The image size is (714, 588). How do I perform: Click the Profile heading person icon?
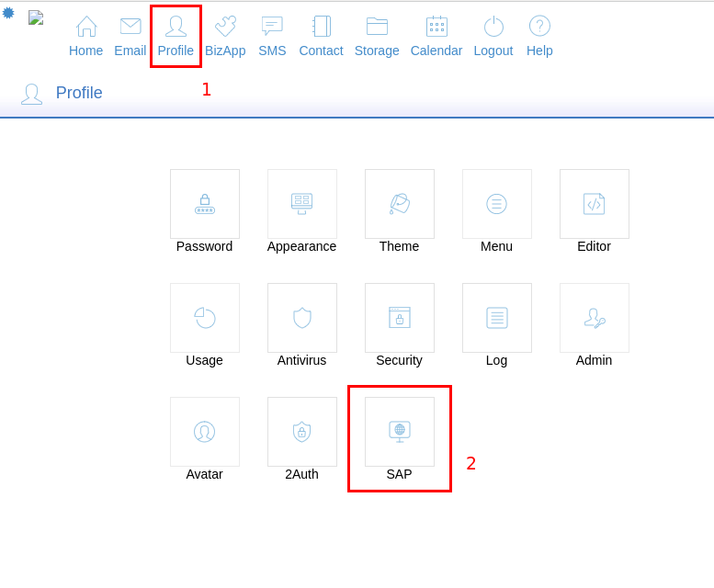pos(32,95)
